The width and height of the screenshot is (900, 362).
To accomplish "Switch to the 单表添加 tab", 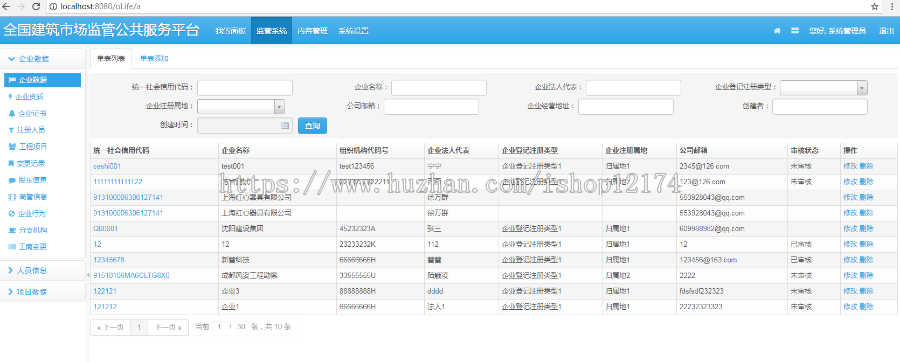I will [x=154, y=59].
